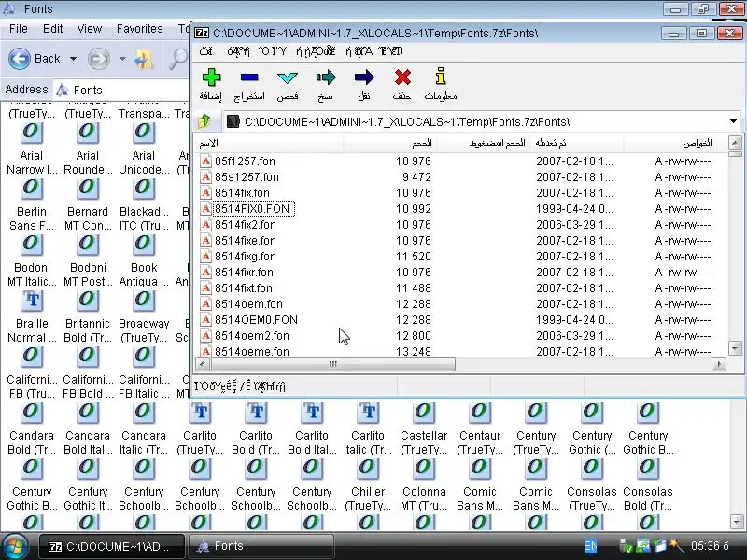
Task: Select file 8514fixt.fon
Action: coord(244,288)
